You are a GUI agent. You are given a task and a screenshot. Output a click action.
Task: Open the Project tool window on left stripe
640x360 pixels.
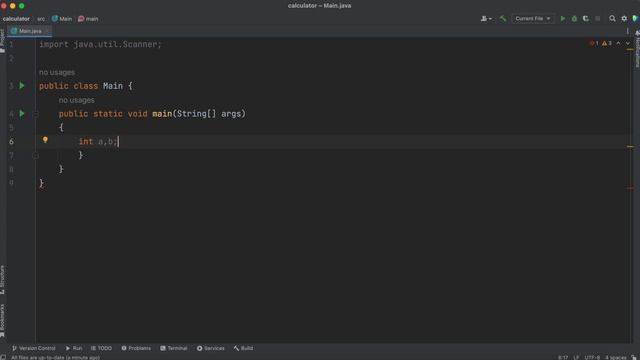coord(2,40)
